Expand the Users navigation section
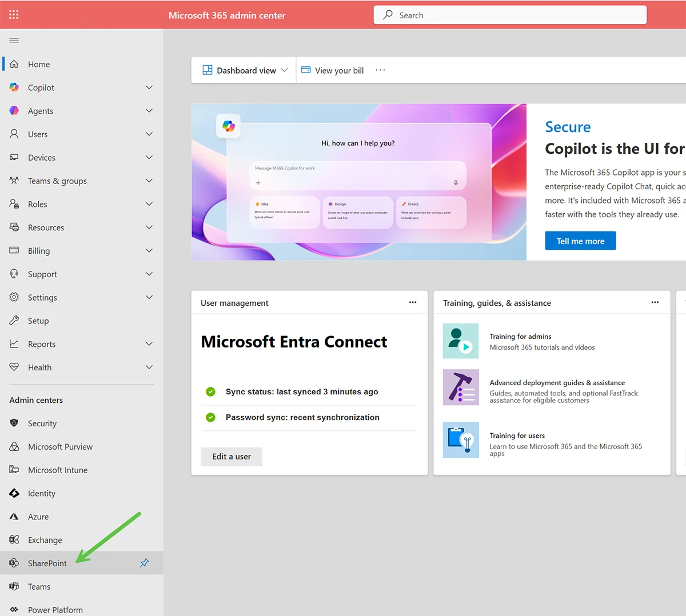Screen dimensions: 686x616 pyautogui.click(x=149, y=134)
